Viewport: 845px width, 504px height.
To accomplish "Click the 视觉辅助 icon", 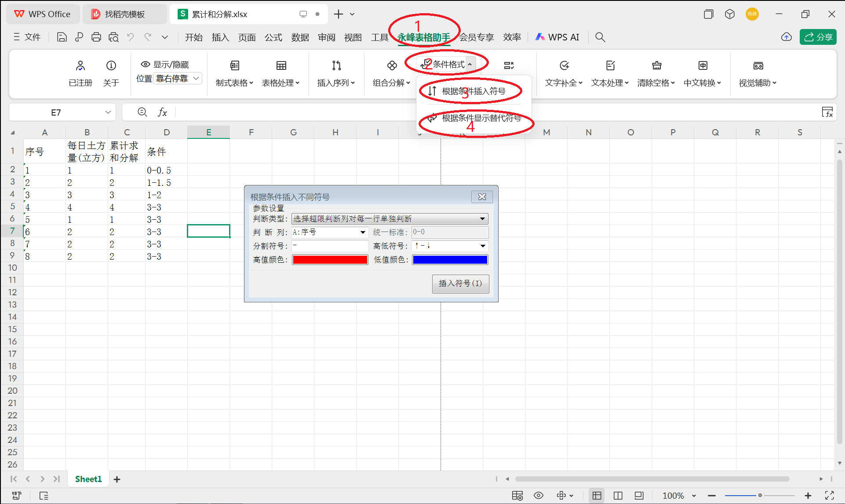I will (758, 66).
